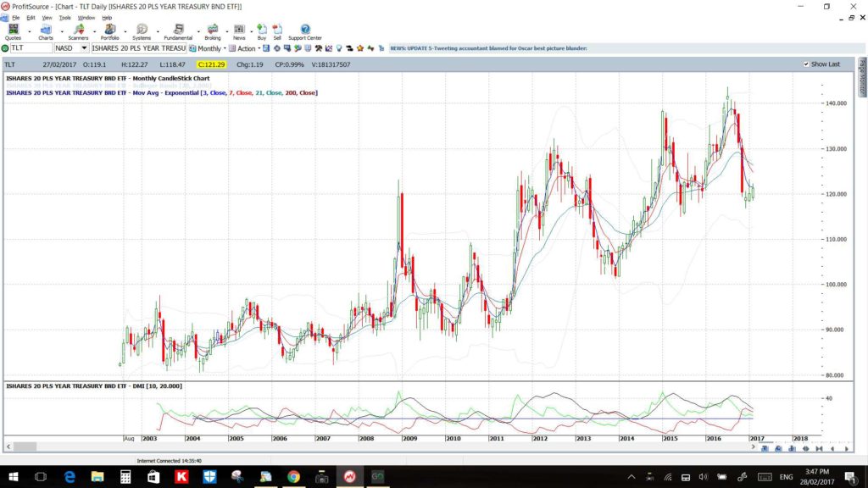Open the Monthly timeframe dropdown
The image size is (868, 488).
coord(208,48)
